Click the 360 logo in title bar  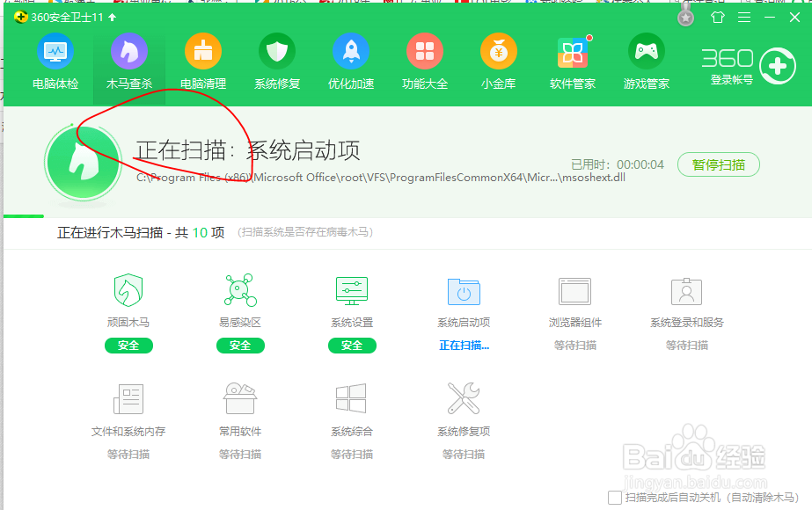(x=21, y=17)
